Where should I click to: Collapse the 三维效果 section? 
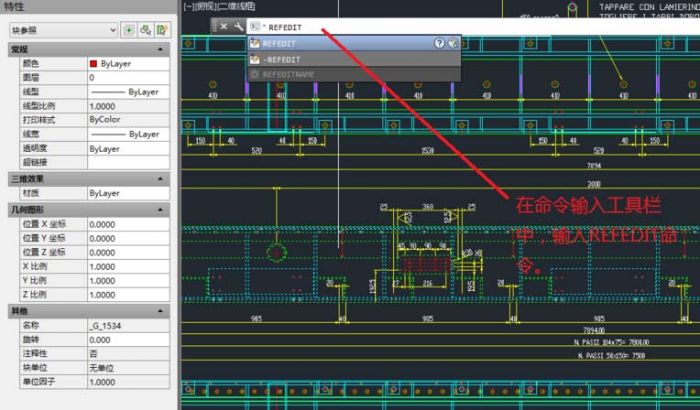pyautogui.click(x=160, y=178)
